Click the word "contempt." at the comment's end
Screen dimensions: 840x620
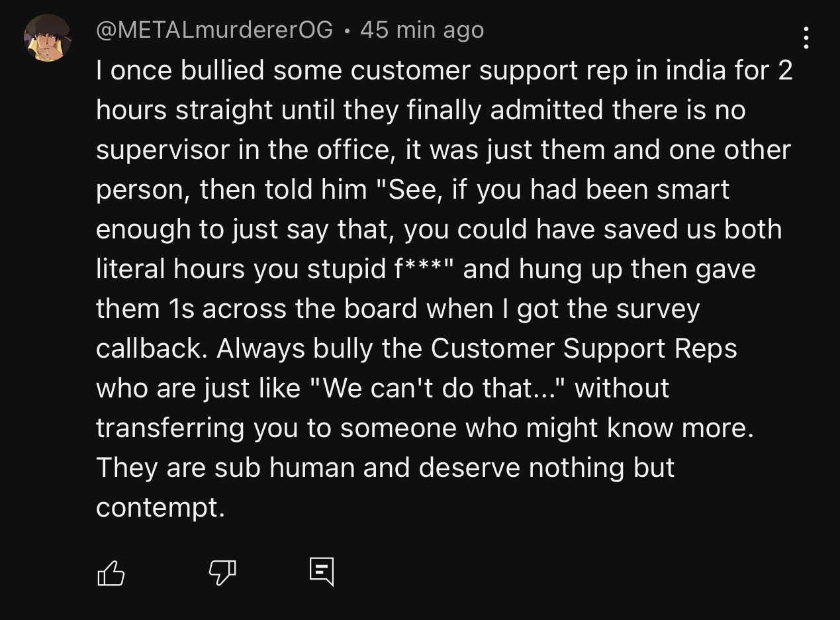pos(161,508)
